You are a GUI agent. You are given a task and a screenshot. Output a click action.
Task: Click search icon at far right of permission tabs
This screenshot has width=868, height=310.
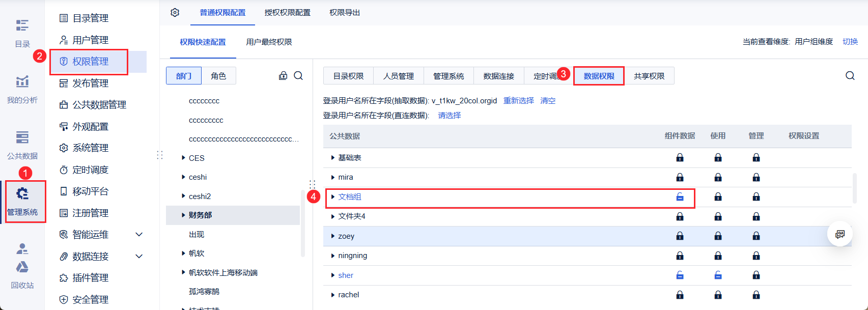pos(850,76)
